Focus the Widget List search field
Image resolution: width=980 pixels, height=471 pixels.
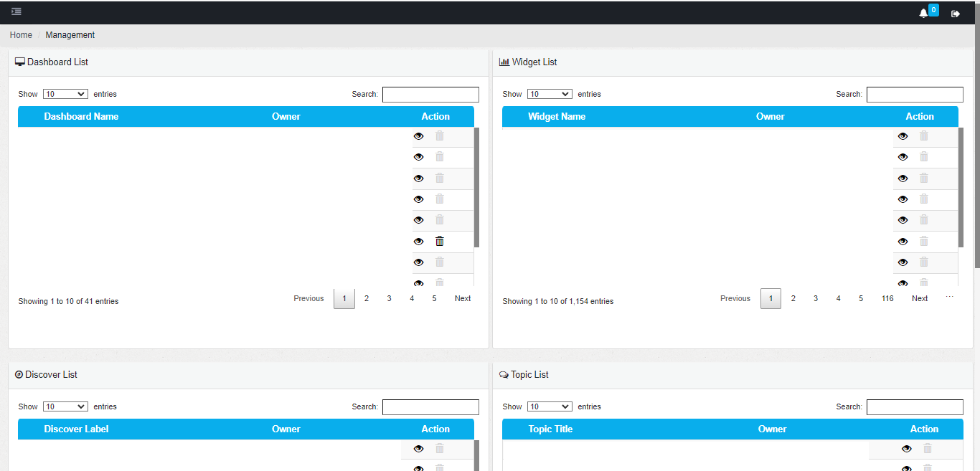pyautogui.click(x=915, y=95)
